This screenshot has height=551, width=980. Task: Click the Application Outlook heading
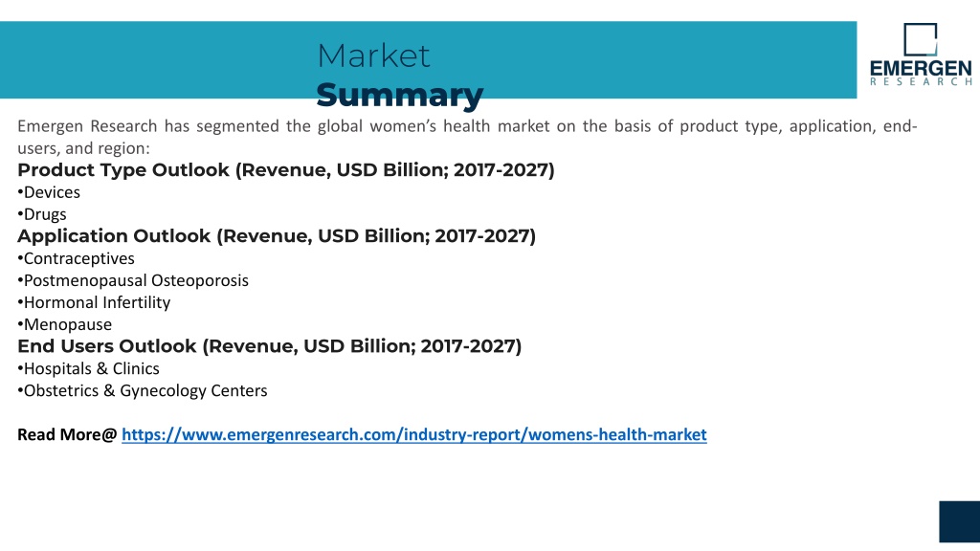point(277,236)
